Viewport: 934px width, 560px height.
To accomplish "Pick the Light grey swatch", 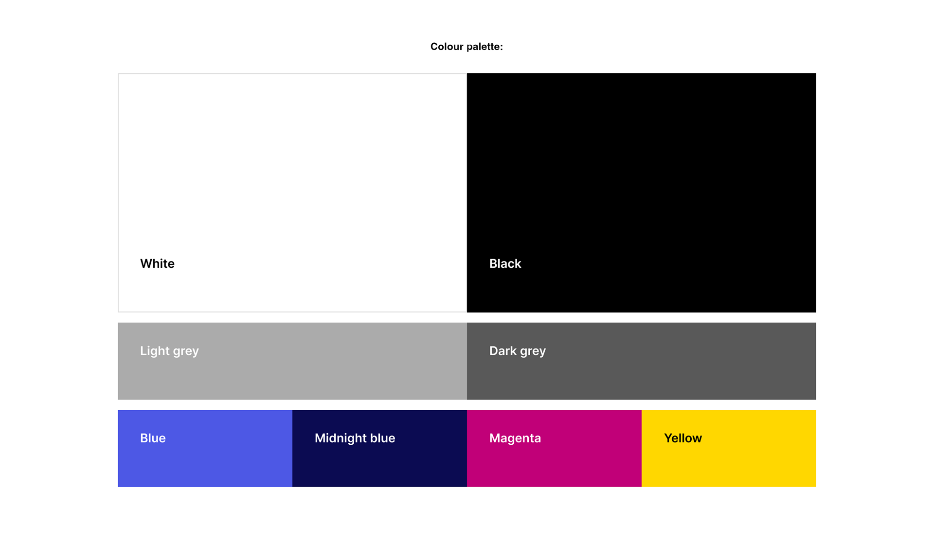I will click(292, 361).
